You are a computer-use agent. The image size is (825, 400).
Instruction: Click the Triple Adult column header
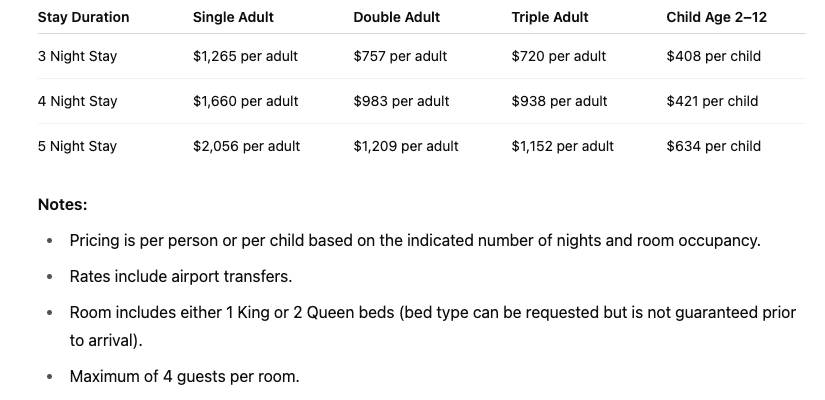pyautogui.click(x=549, y=17)
